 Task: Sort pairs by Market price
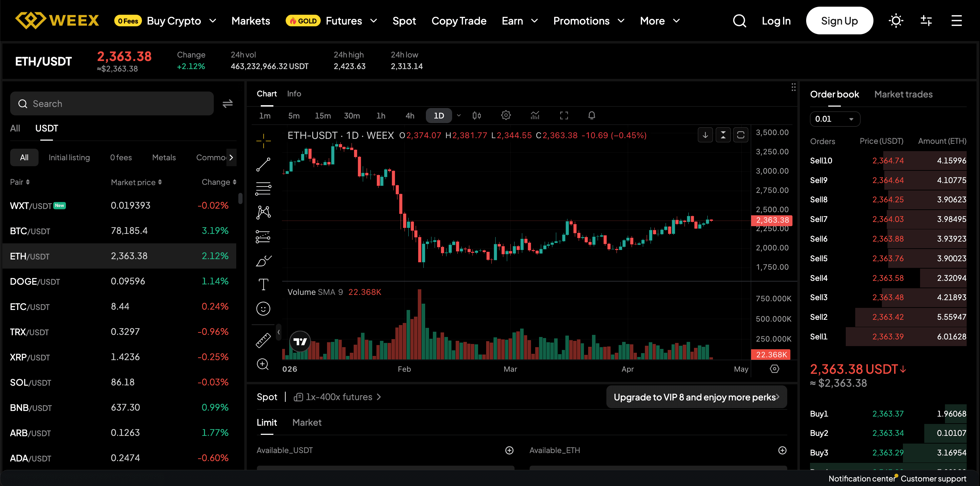(136, 182)
